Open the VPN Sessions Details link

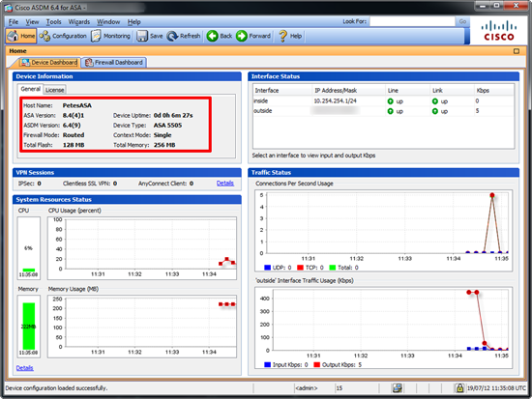click(225, 184)
